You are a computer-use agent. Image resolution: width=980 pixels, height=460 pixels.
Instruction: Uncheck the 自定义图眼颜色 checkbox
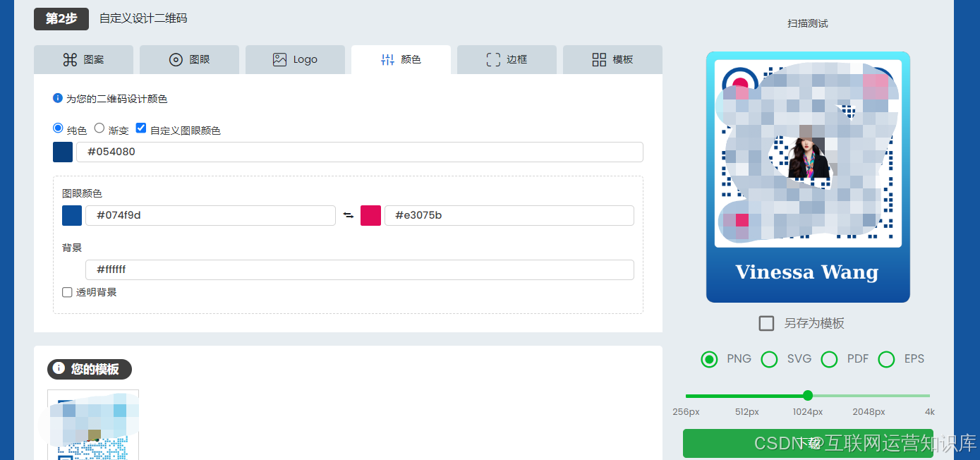point(141,128)
